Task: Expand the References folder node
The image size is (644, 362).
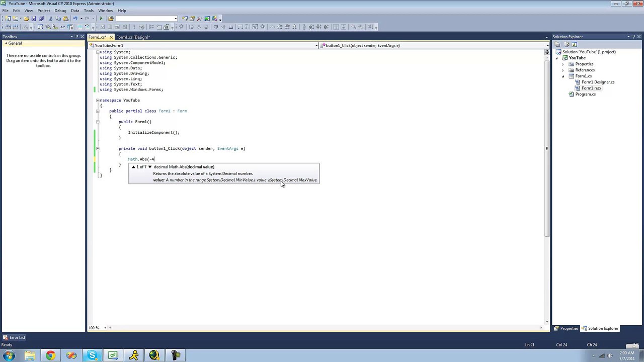Action: click(563, 70)
